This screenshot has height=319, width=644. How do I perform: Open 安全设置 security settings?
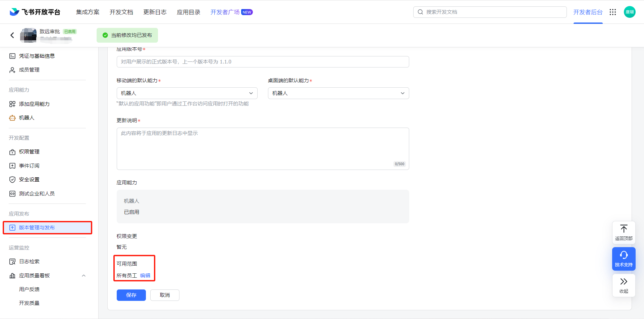[29, 179]
